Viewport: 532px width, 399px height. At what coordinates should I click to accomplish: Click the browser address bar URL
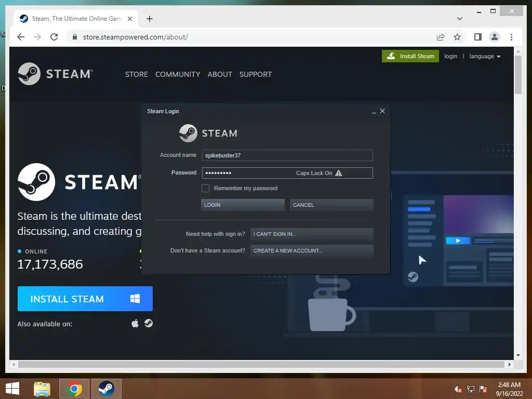[136, 37]
